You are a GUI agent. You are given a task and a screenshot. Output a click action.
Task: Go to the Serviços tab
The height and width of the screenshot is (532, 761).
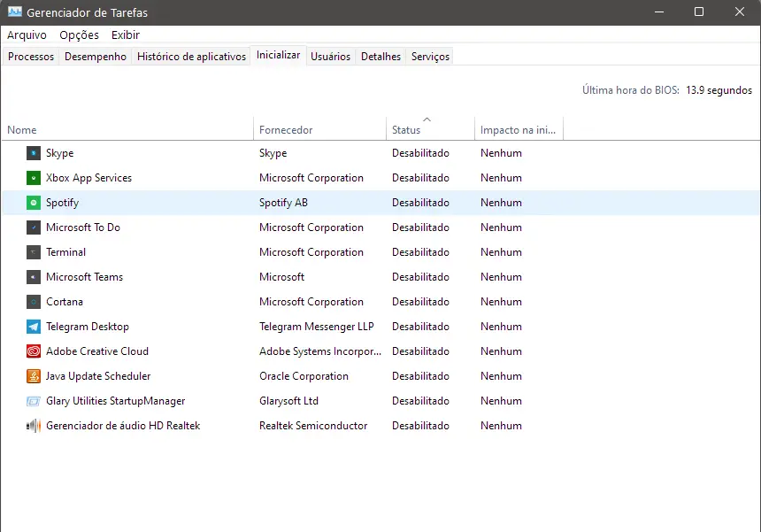point(430,56)
